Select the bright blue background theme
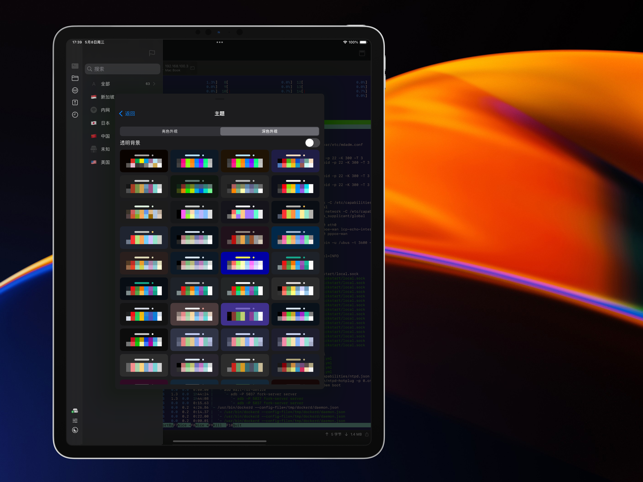Viewport: 643px width, 482px height. [x=245, y=263]
